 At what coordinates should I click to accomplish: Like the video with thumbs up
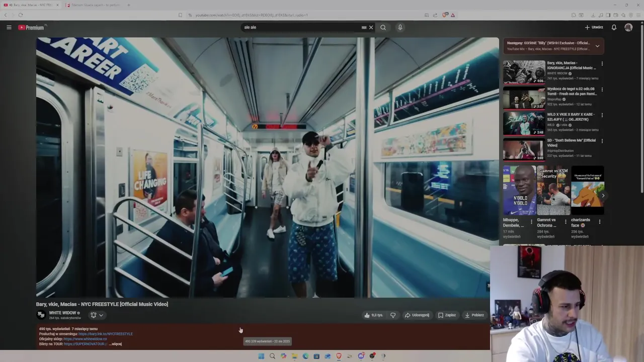[x=374, y=315]
